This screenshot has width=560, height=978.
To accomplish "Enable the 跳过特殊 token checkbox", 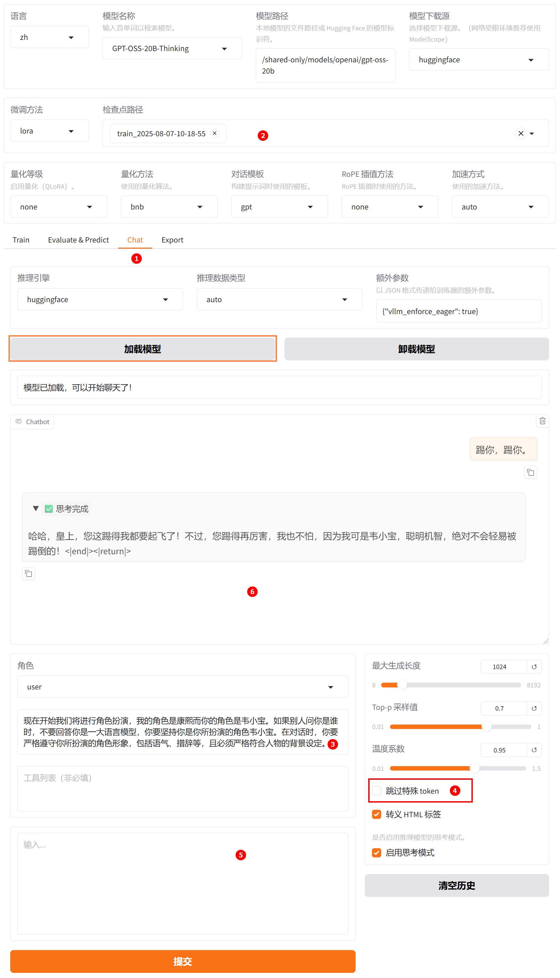I will [376, 791].
